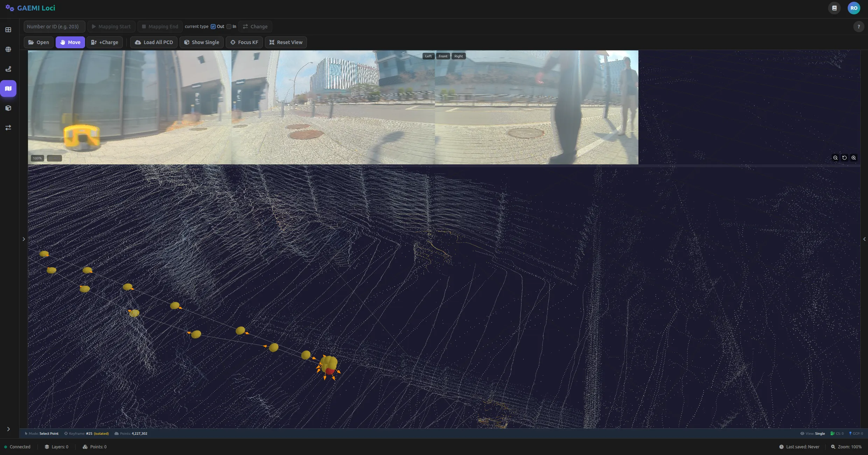Zoom out the camera image view
Image resolution: width=868 pixels, height=455 pixels.
(835, 158)
